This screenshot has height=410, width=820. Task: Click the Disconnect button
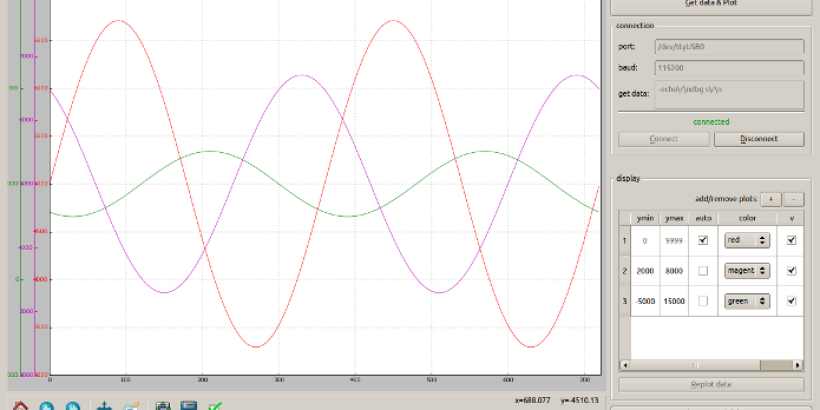coord(759,139)
